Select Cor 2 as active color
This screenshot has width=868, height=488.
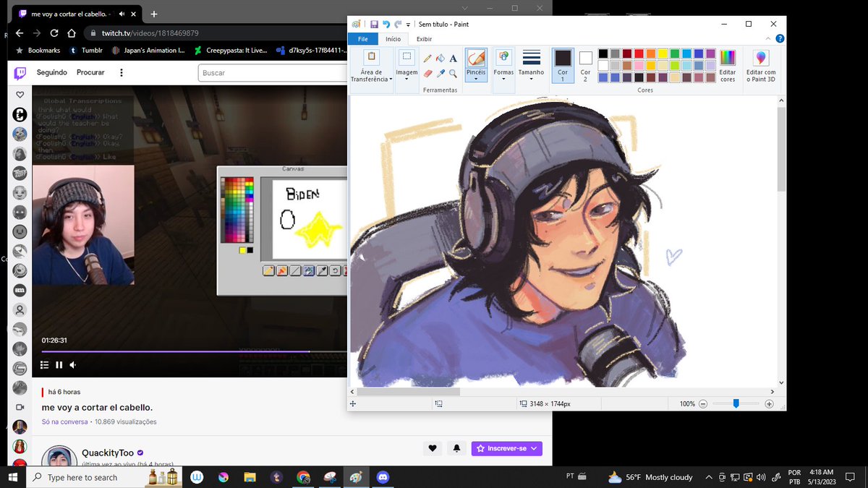click(x=585, y=65)
